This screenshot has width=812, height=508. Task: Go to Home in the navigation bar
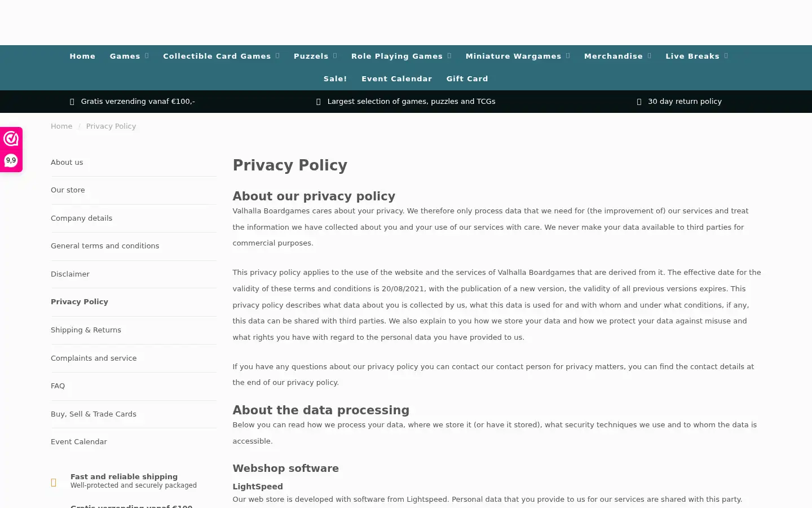82,56
